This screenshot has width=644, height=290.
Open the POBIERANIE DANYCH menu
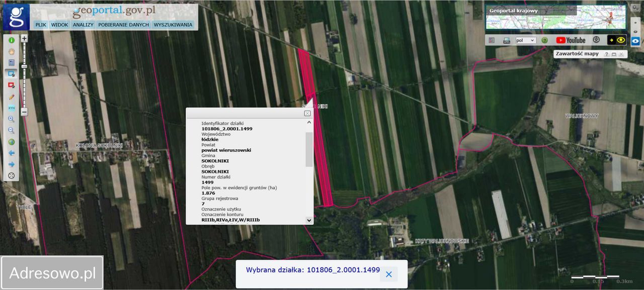(x=123, y=24)
